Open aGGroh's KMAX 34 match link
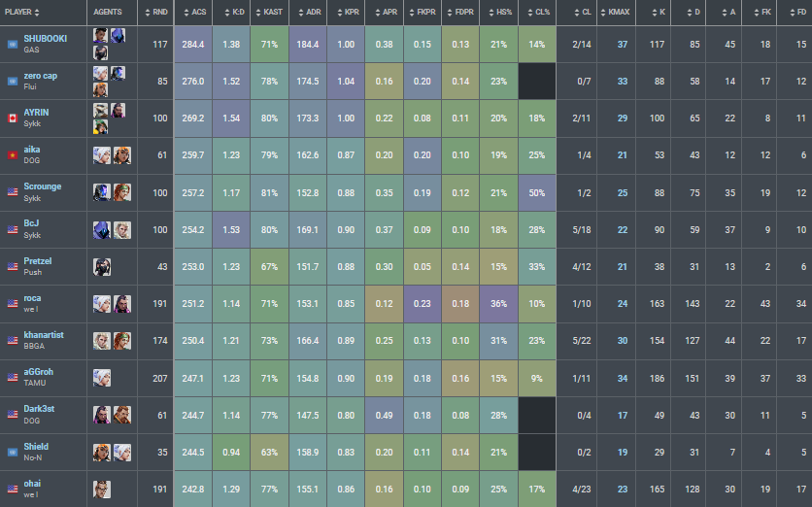Viewport: 812px width, 507px height. [x=622, y=378]
